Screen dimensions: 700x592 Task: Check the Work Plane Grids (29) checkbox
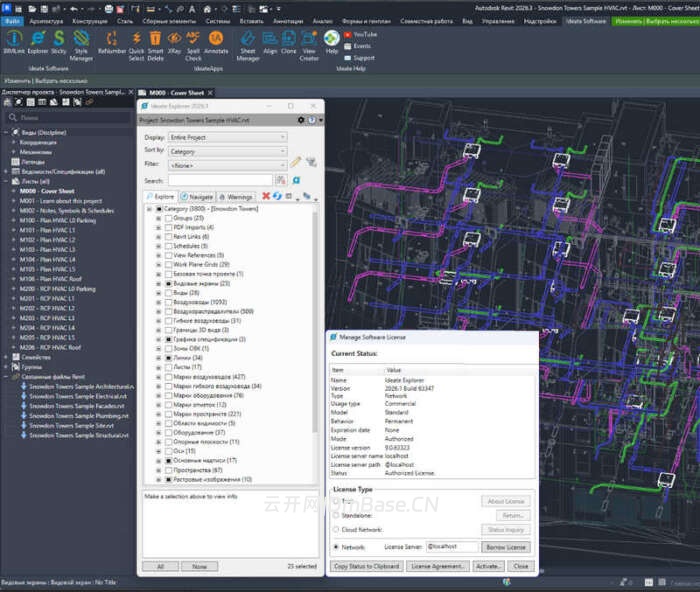[168, 265]
